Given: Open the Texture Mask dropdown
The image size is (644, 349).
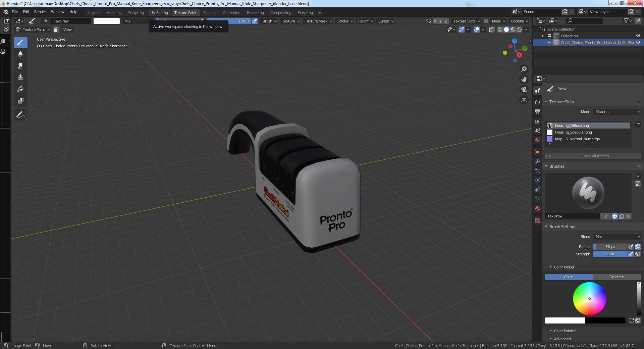Looking at the screenshot, I should [318, 21].
